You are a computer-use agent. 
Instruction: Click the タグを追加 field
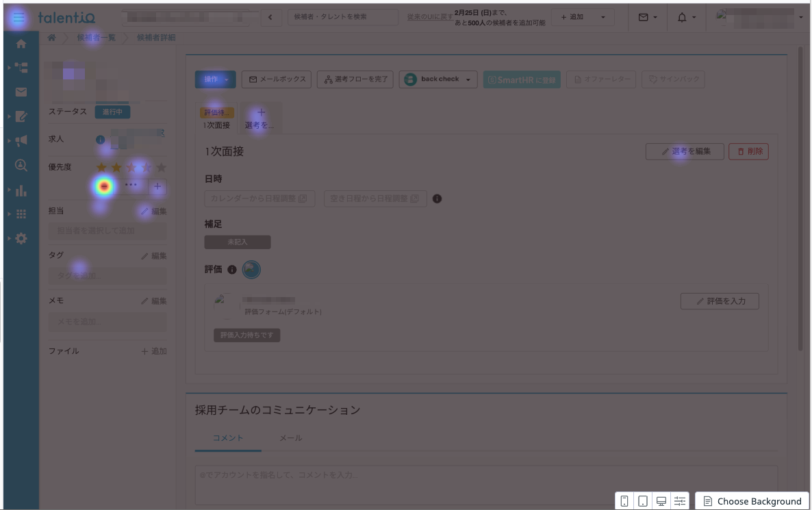pos(107,276)
